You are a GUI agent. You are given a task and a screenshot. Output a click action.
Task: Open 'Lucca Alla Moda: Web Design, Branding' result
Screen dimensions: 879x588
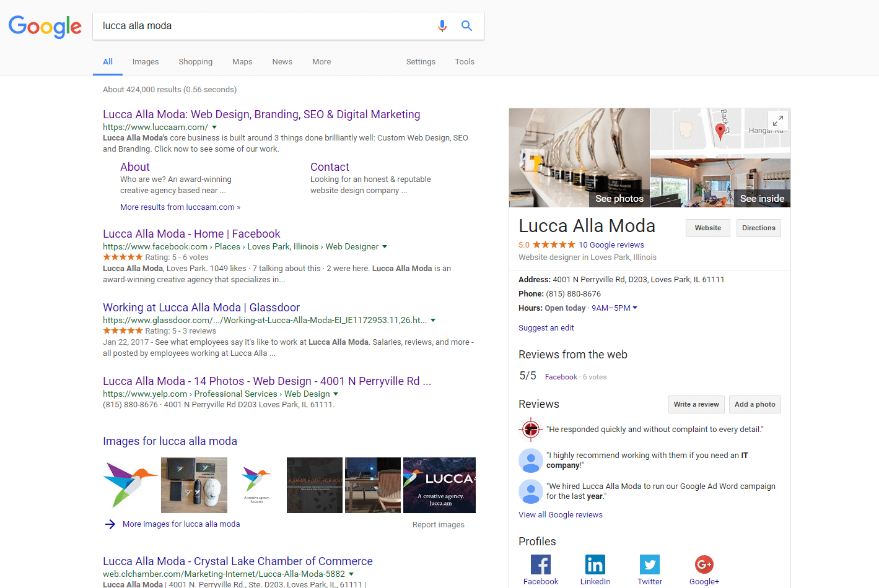pos(261,115)
